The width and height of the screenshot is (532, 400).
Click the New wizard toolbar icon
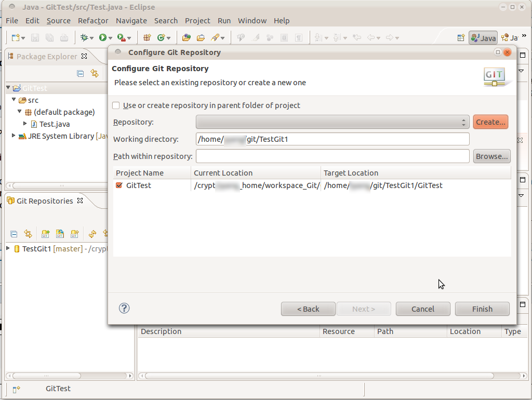click(16, 37)
